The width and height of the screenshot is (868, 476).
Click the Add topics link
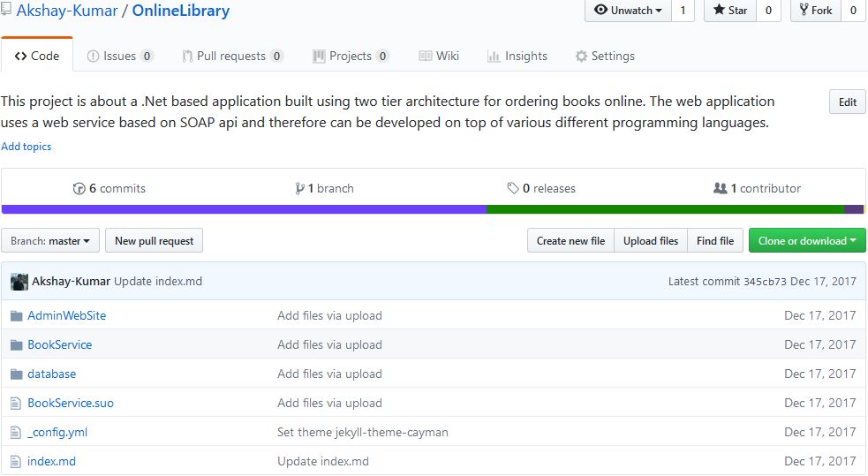click(x=26, y=147)
